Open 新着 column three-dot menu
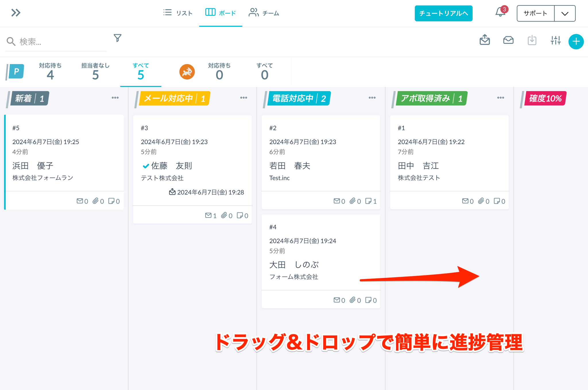 (115, 98)
